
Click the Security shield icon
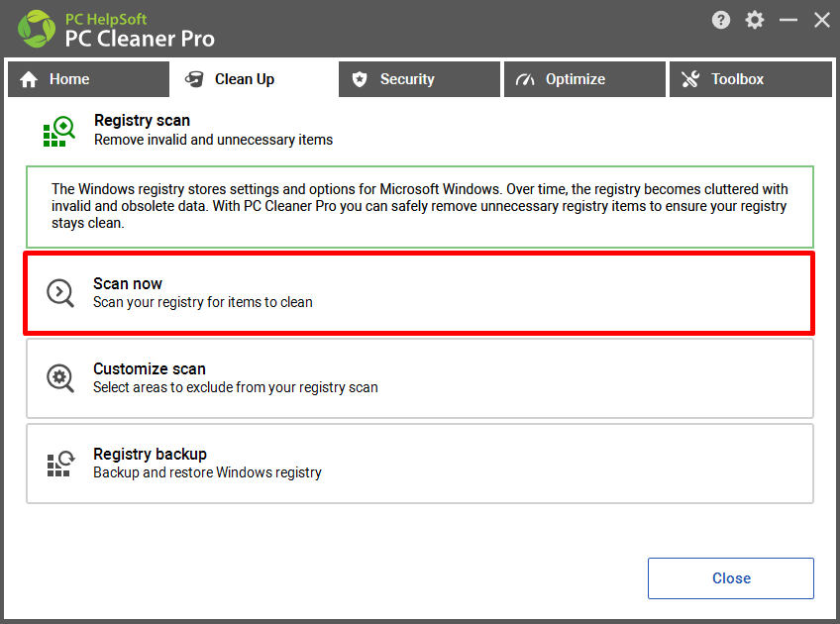(x=360, y=79)
